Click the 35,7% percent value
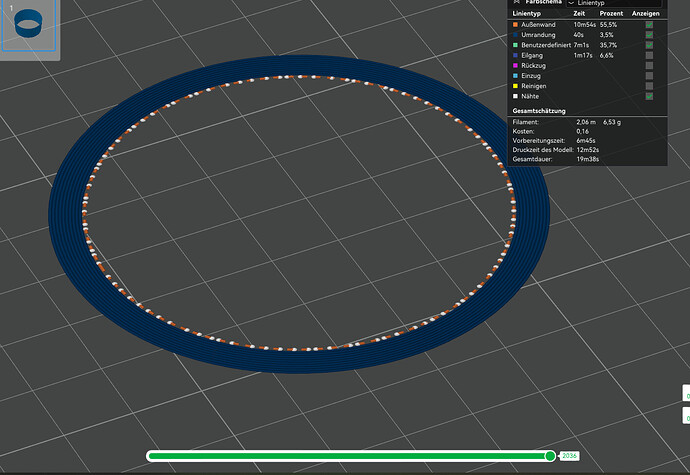 [x=608, y=45]
